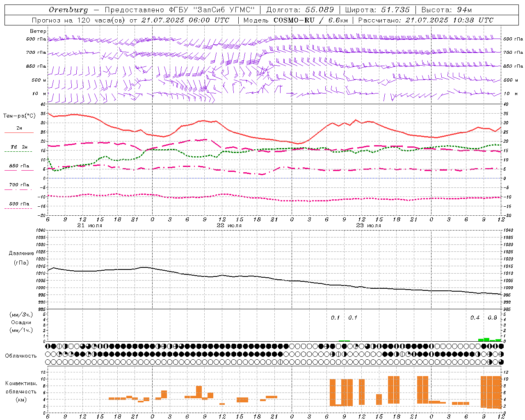Image resolution: width=525 pixels, height=420 pixels.
Task: Click the '2м' temperature legend label
Action: (19, 128)
